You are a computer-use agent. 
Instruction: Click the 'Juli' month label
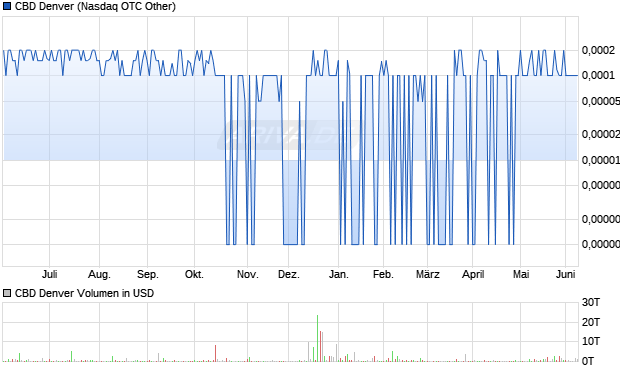(50, 274)
